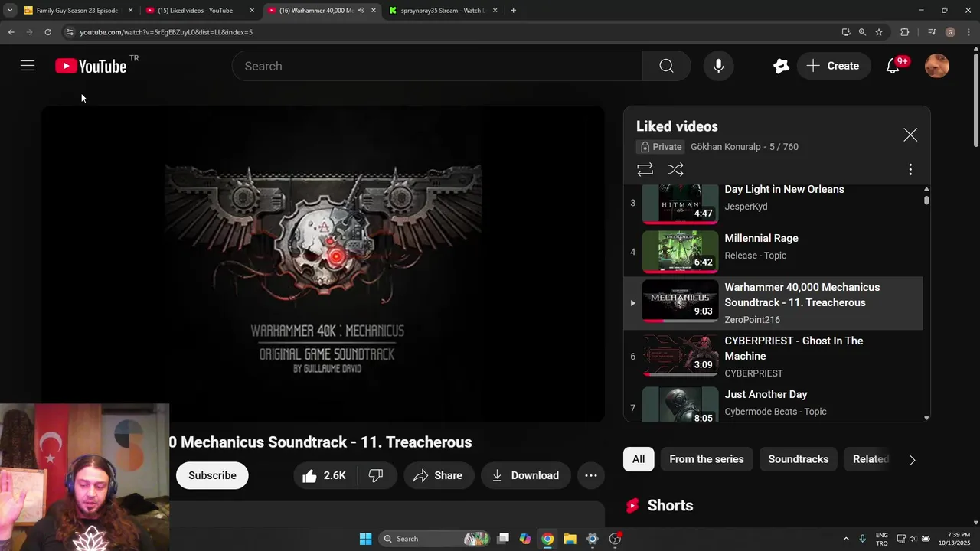Select the Related chip
The width and height of the screenshot is (980, 551).
871,459
